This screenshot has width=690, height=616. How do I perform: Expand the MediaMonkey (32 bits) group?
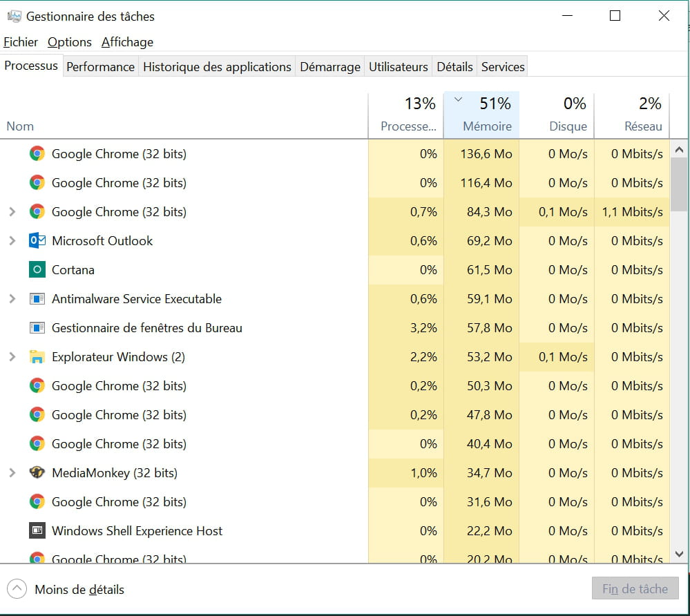pos(12,473)
